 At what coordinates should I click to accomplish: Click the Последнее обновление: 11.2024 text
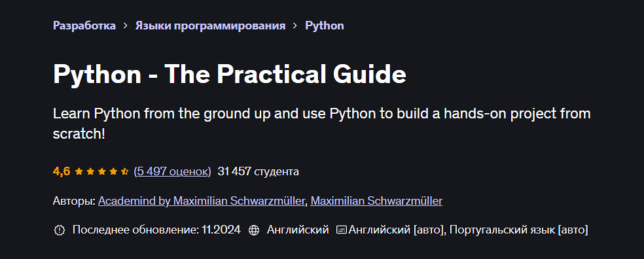(156, 230)
